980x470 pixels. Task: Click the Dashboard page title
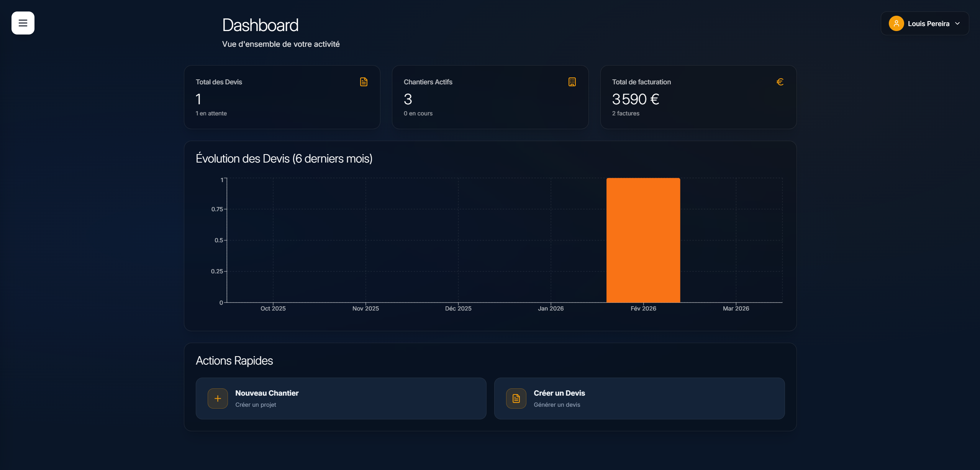[260, 25]
